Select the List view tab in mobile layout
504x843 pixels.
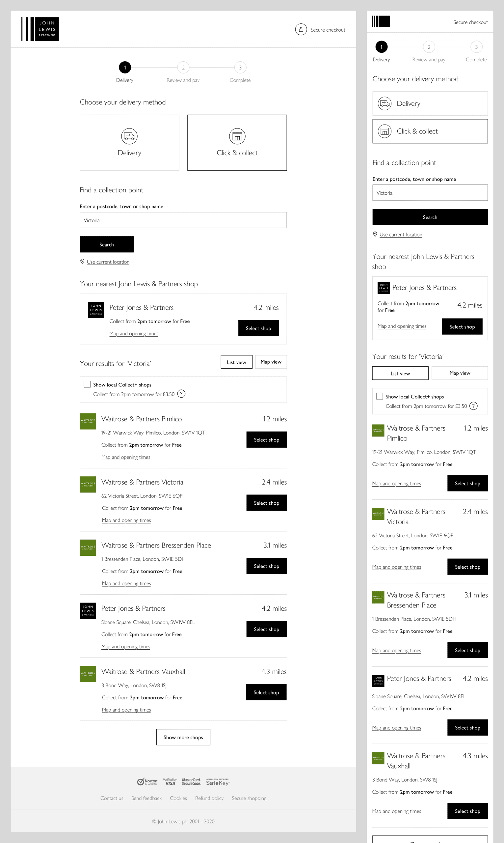[x=400, y=373]
